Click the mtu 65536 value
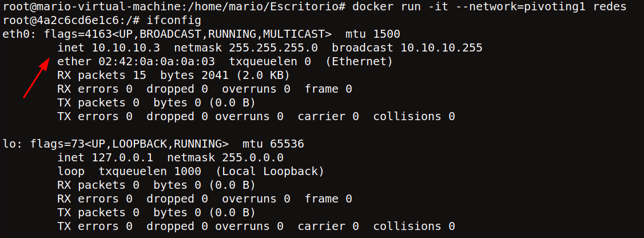644x238 pixels. pyautogui.click(x=273, y=144)
